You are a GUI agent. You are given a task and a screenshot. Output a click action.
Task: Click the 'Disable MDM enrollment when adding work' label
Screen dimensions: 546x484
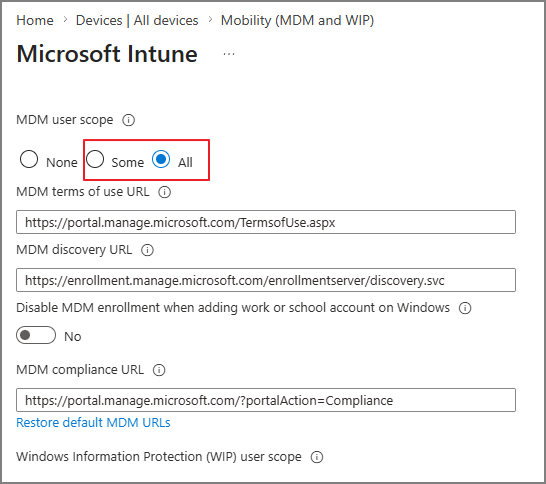[233, 308]
